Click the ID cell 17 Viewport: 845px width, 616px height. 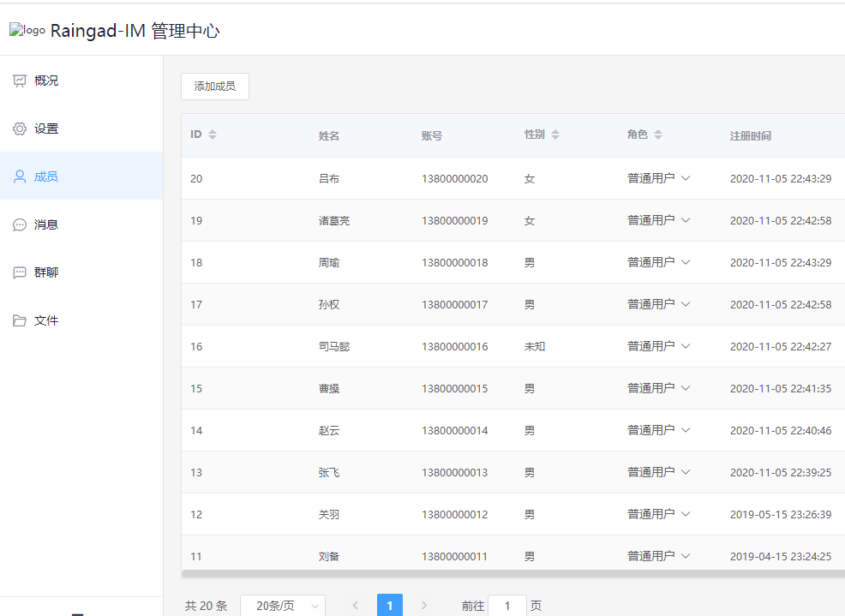pyautogui.click(x=196, y=305)
